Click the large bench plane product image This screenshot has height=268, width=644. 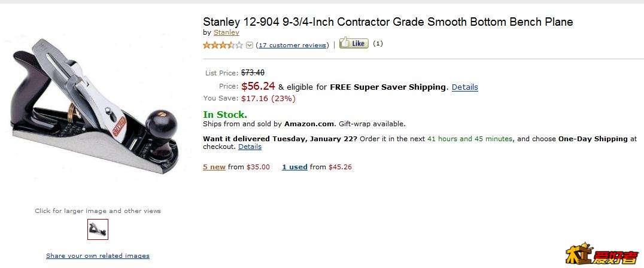(95, 106)
